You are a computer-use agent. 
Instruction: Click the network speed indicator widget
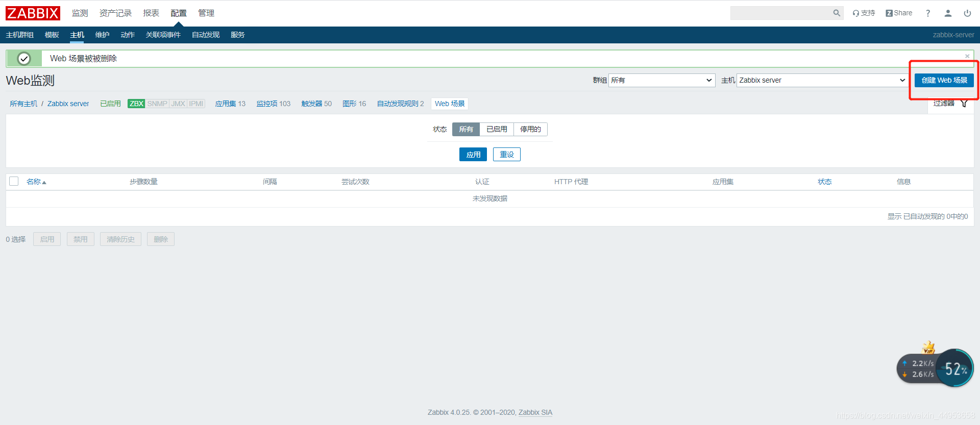pyautogui.click(x=918, y=368)
